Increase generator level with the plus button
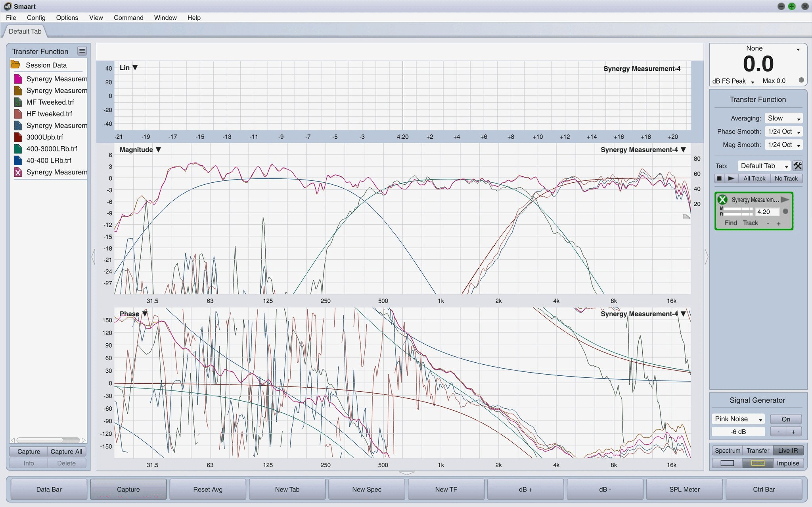Screen dimensions: 812x507 793,432
